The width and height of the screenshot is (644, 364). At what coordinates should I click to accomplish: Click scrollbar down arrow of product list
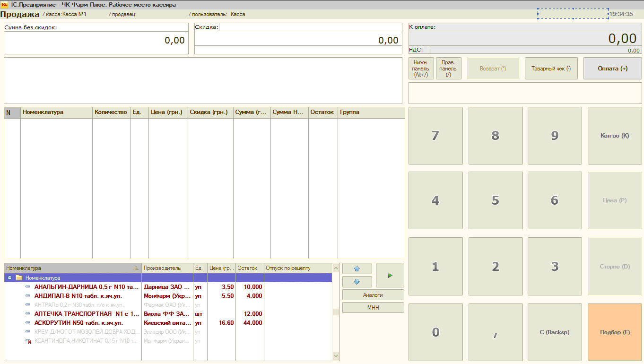click(x=336, y=355)
